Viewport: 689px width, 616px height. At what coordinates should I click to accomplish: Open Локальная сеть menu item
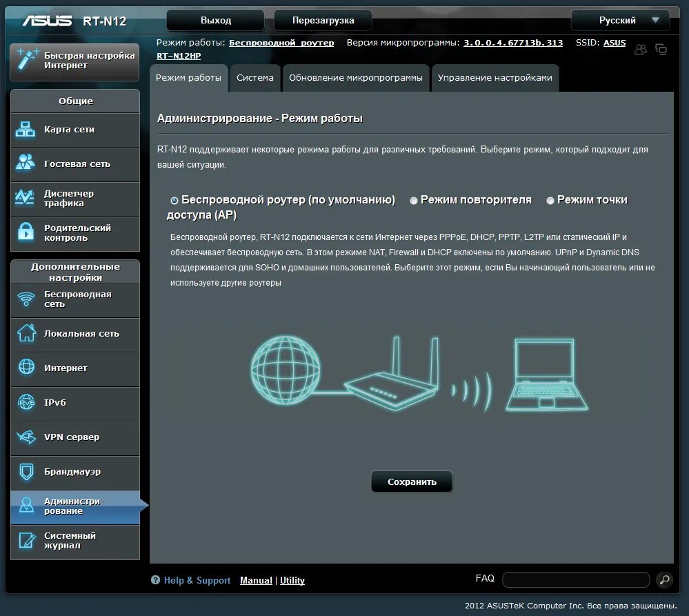coord(75,334)
